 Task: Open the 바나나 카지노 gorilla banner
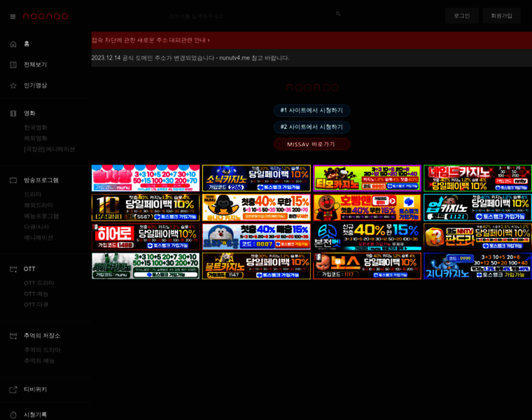(x=256, y=208)
